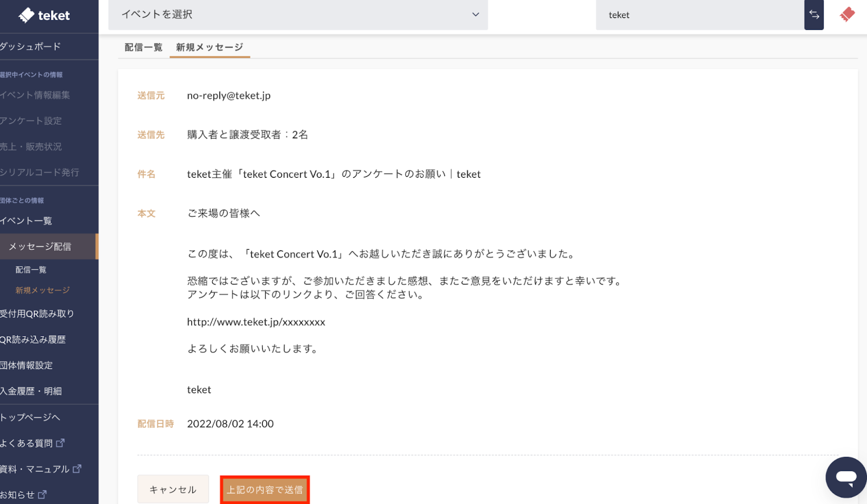Screen dimensions: 867x504
Task: Open the chat support bubble
Action: click(x=845, y=477)
